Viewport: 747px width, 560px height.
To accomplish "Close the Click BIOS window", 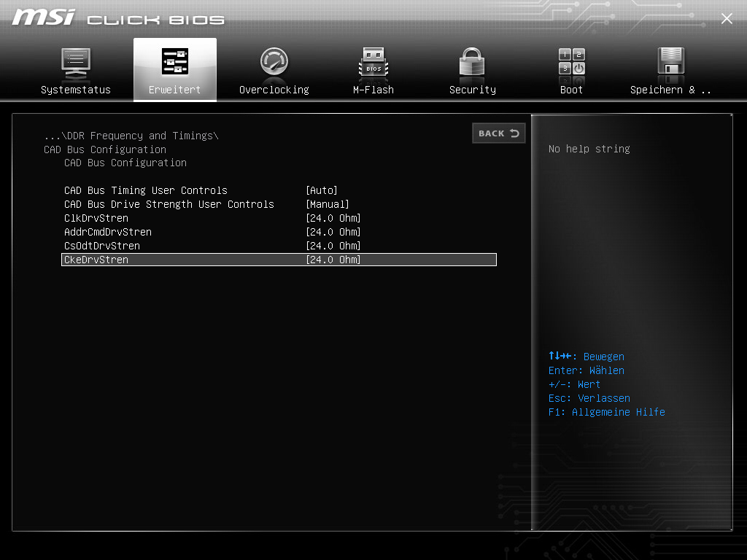I will [727, 18].
